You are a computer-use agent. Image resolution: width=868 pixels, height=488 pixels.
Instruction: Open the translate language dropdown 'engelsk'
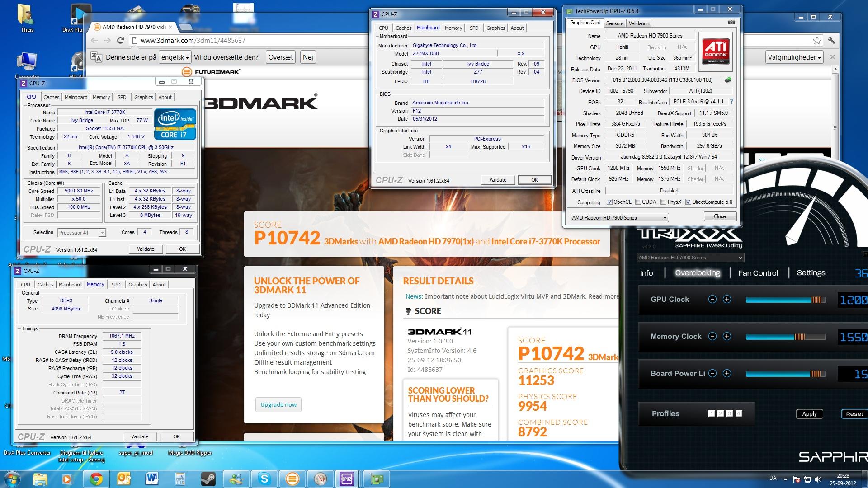click(175, 57)
